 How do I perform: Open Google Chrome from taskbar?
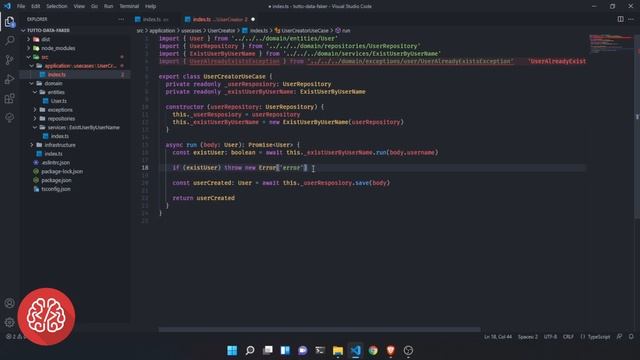373,350
